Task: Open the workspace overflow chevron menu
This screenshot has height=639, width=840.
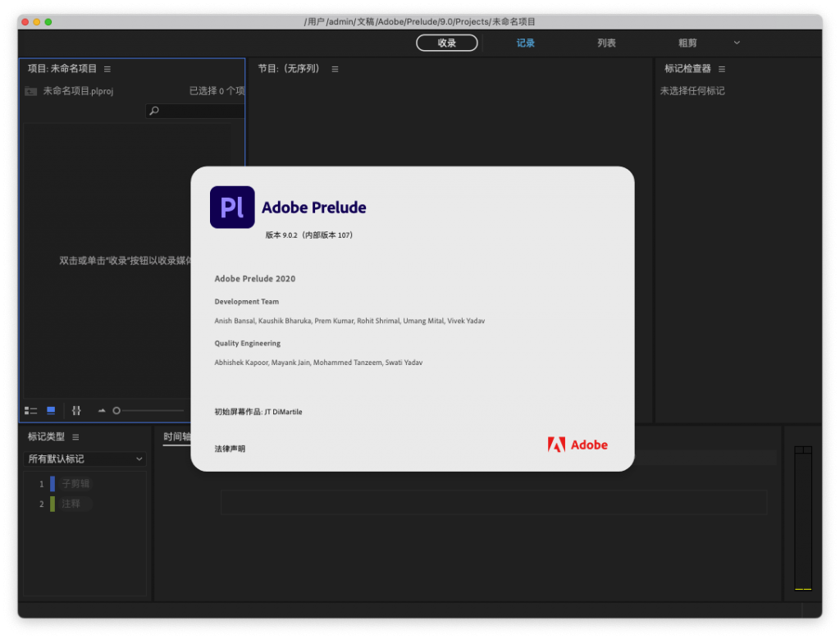Action: [x=737, y=43]
